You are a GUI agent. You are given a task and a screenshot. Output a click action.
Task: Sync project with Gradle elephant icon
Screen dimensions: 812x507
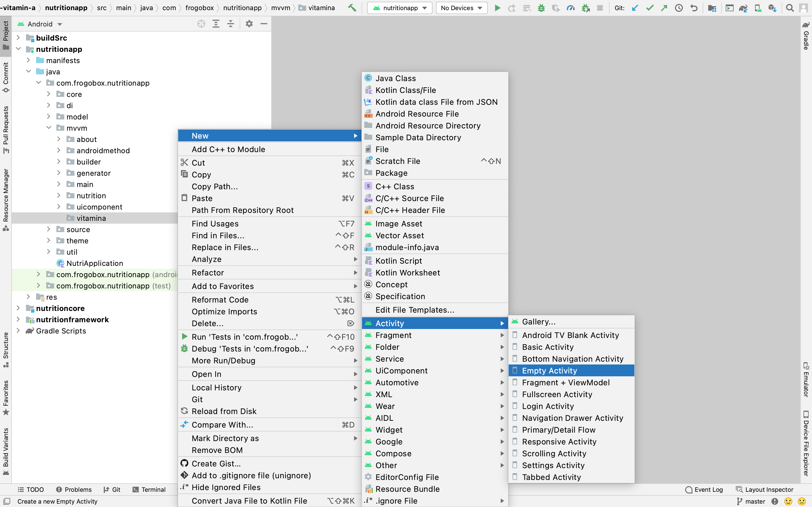(743, 8)
